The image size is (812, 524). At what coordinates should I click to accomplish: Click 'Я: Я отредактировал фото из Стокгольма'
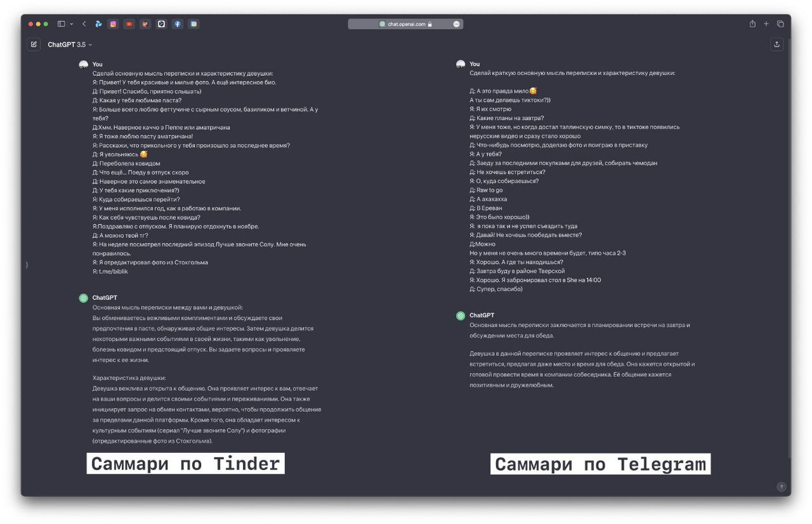(x=150, y=262)
